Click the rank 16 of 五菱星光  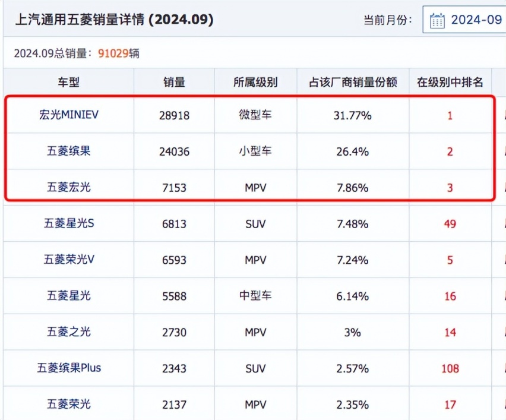[x=450, y=296]
